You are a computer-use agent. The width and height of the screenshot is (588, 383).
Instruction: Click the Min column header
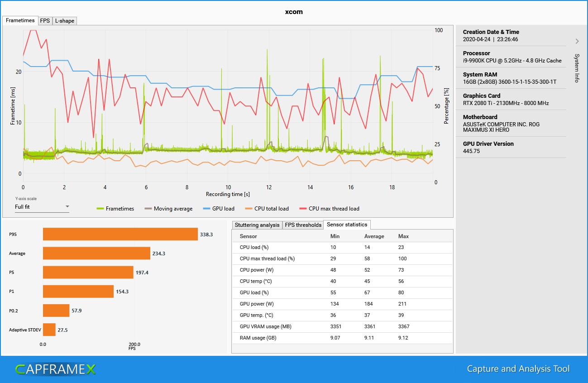[x=335, y=236]
